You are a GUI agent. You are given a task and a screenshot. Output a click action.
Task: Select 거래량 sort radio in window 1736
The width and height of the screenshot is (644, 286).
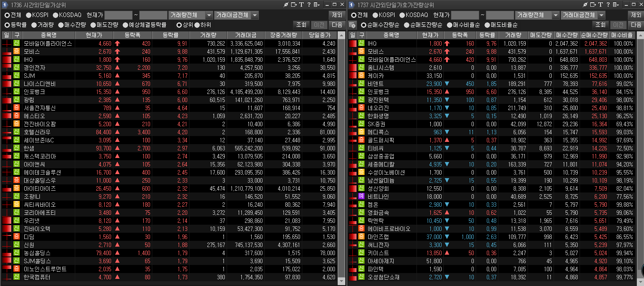coord(33,25)
